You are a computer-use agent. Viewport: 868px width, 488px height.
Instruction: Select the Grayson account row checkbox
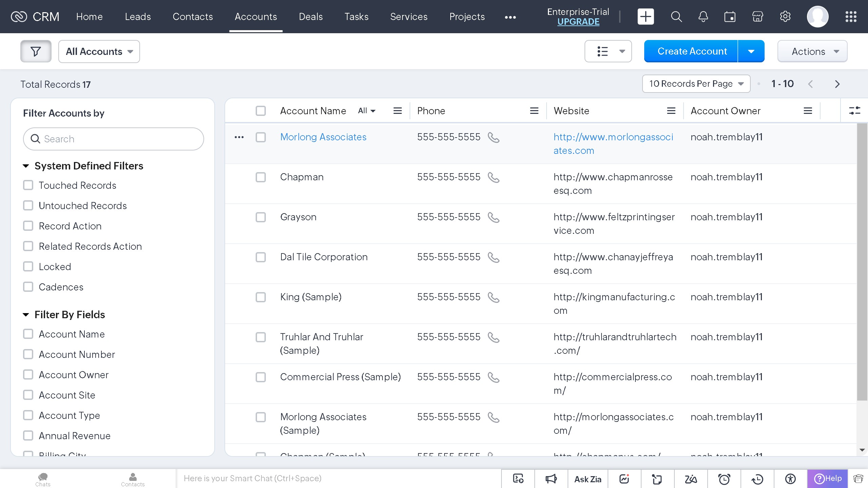(261, 217)
